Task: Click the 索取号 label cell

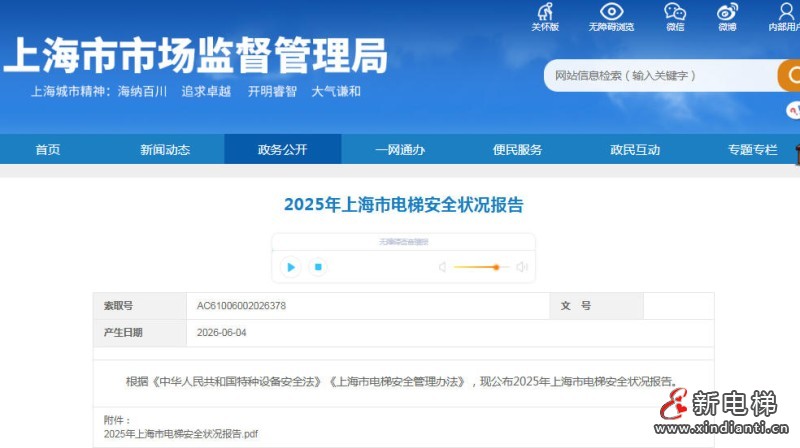Action: click(x=140, y=306)
